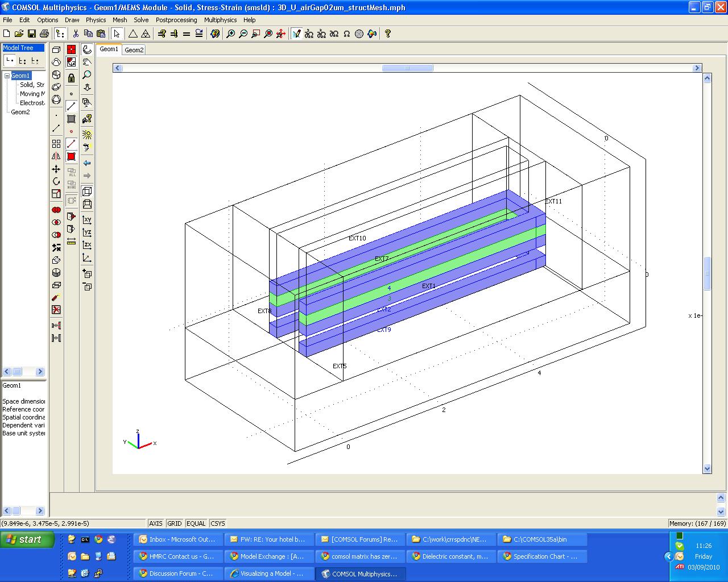Click the Union (composite objects) icon
The image size is (728, 582).
click(56, 210)
